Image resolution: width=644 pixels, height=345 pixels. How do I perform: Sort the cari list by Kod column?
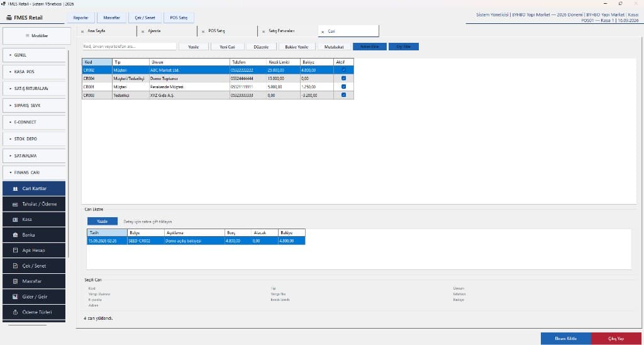pos(97,62)
